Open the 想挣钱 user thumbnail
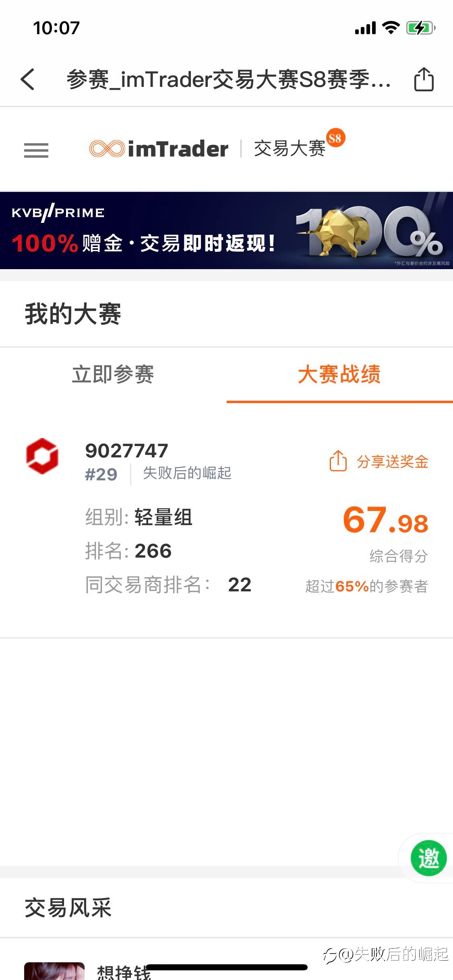This screenshot has height=980, width=453. 54,971
